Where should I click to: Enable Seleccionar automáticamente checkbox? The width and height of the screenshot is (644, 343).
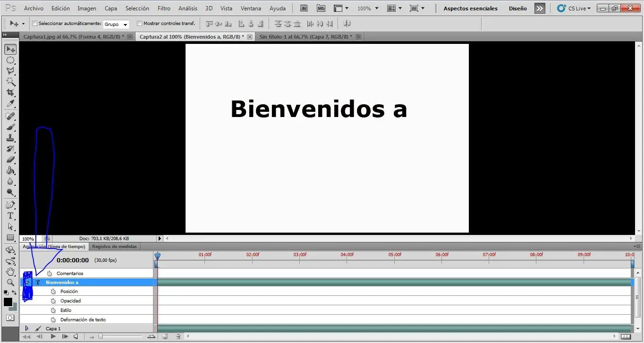tap(34, 24)
